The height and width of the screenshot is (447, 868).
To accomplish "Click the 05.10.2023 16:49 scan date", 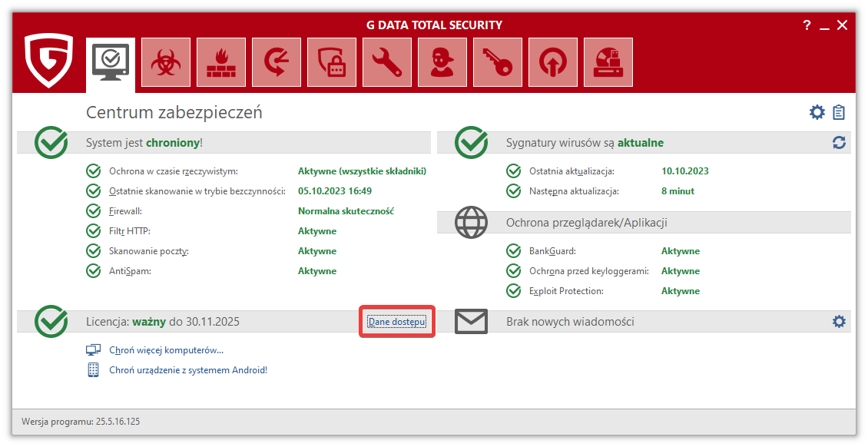I will pyautogui.click(x=335, y=191).
